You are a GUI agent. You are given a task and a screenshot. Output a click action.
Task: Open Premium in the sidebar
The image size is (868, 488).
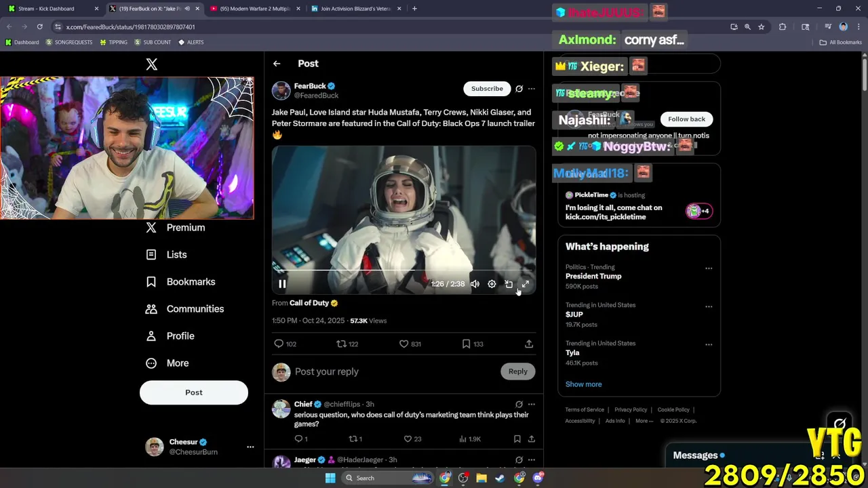pyautogui.click(x=176, y=228)
